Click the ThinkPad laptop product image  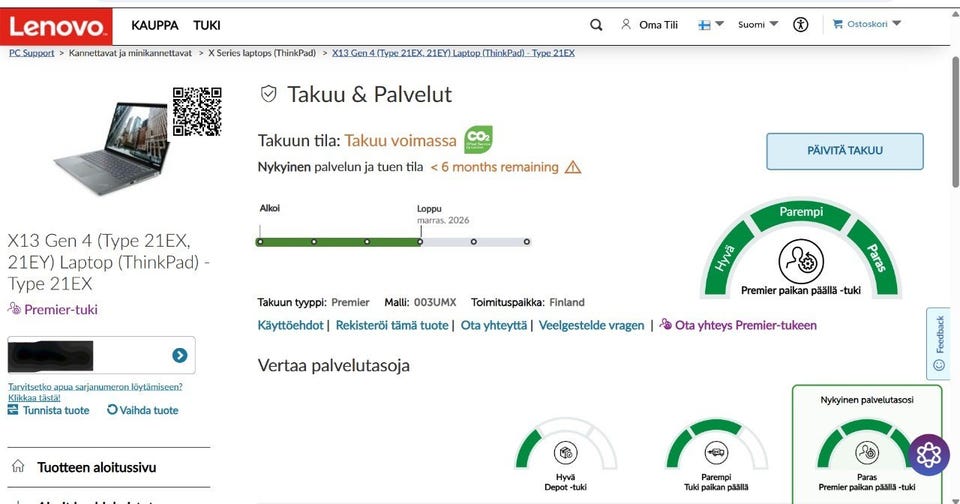coord(111,148)
